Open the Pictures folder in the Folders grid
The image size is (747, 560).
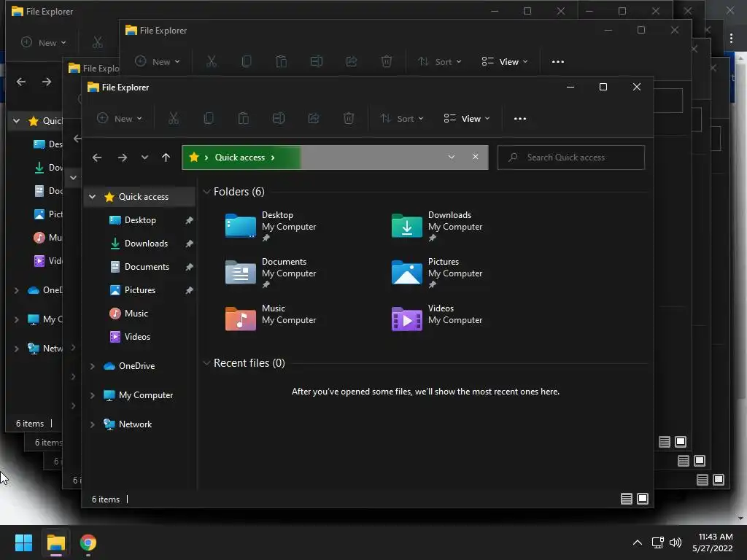pos(437,273)
